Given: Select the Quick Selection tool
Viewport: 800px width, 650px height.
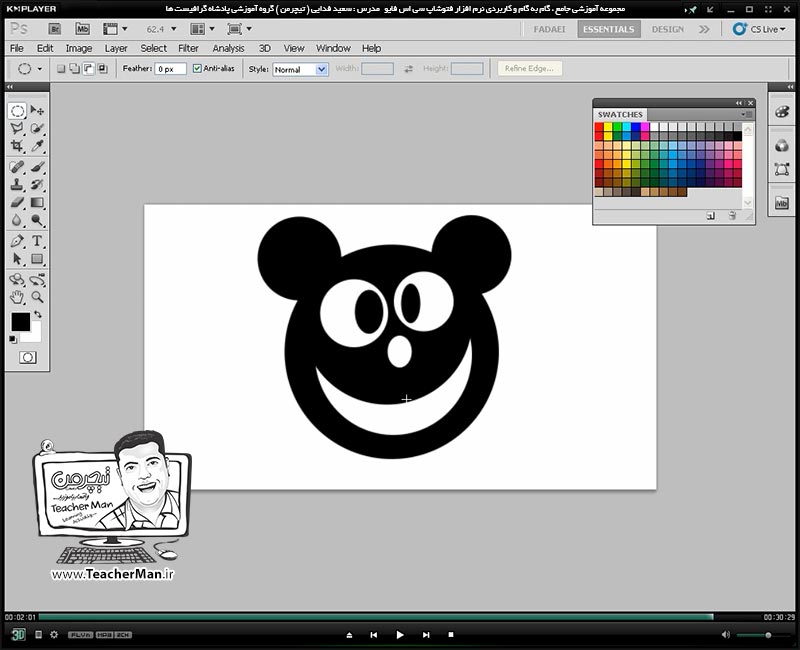Looking at the screenshot, I should coord(37,128).
